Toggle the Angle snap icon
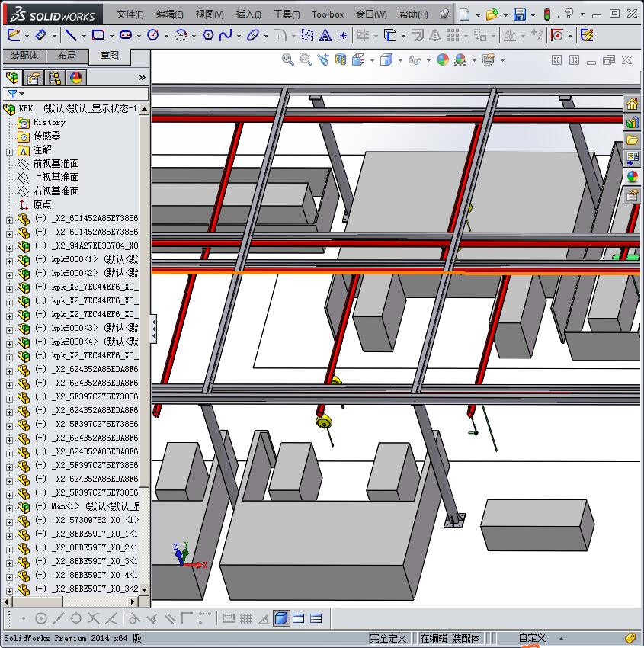The width and height of the screenshot is (644, 648). click(x=264, y=618)
